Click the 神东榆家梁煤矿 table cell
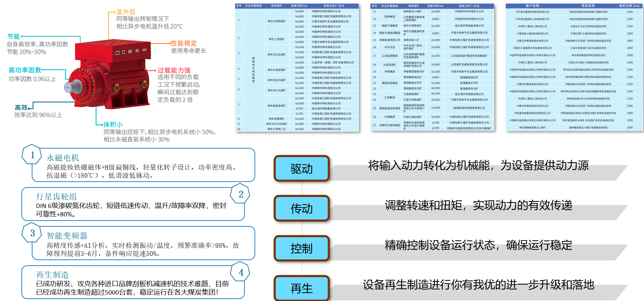Screen dimensions: 644x301 pyautogui.click(x=277, y=106)
